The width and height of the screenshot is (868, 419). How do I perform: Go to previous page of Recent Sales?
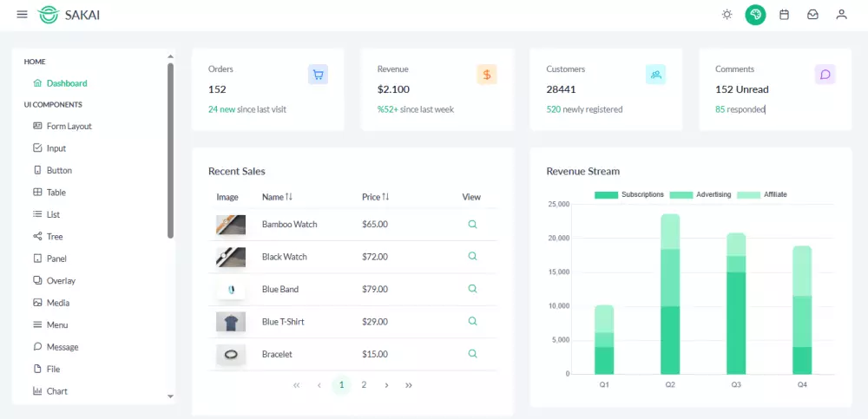click(x=319, y=385)
